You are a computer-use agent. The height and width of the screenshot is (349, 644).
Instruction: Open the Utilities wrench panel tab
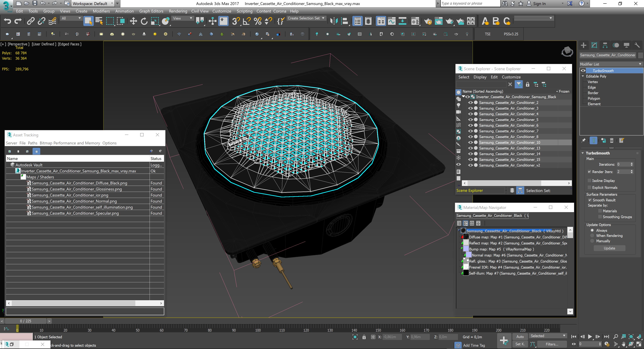pos(637,45)
